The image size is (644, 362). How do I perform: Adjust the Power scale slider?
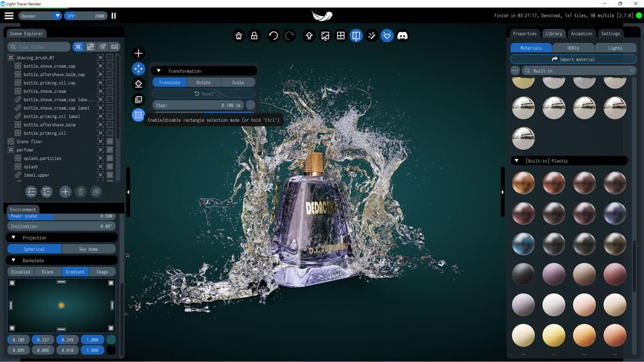click(62, 216)
